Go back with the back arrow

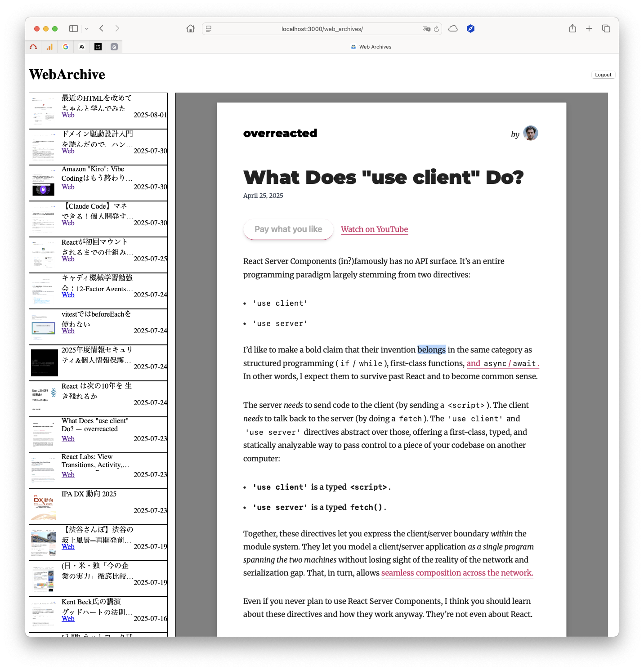(x=102, y=28)
